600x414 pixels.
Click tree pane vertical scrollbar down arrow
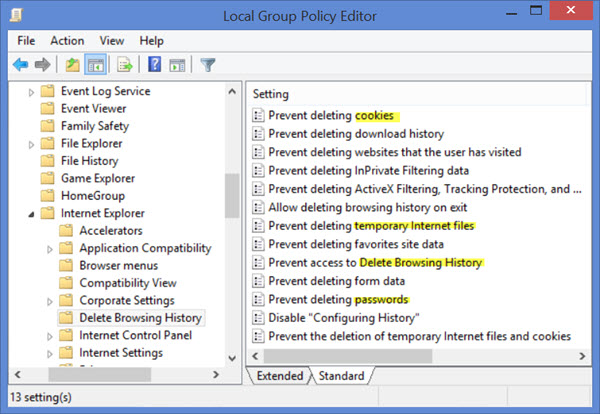click(x=232, y=358)
